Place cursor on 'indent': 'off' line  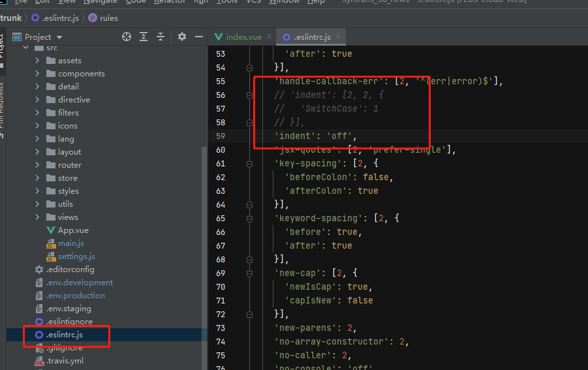click(315, 136)
